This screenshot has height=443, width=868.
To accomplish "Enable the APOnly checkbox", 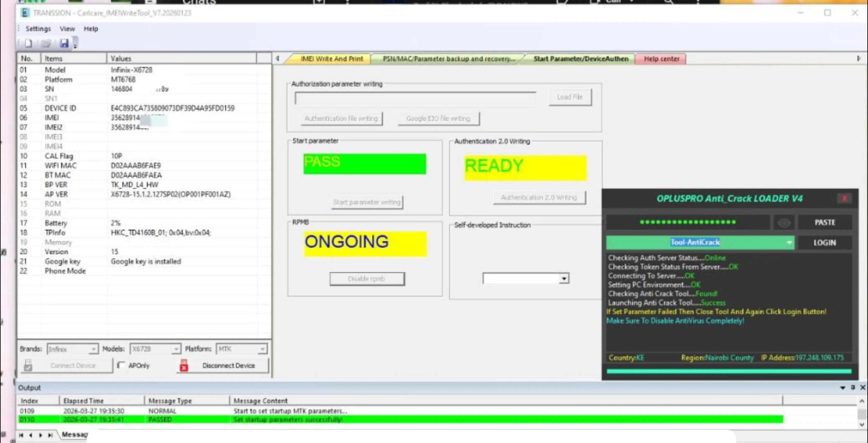I will point(121,365).
